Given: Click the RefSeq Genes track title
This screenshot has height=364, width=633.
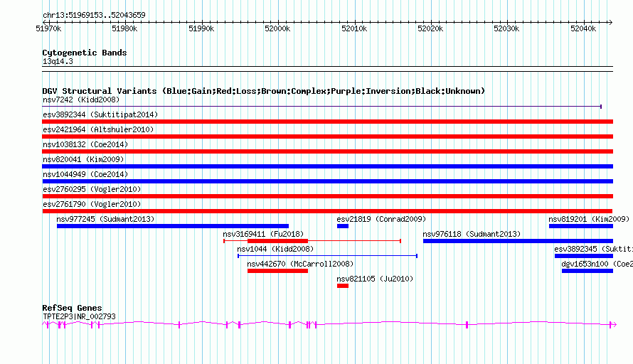Looking at the screenshot, I should coord(72,308).
